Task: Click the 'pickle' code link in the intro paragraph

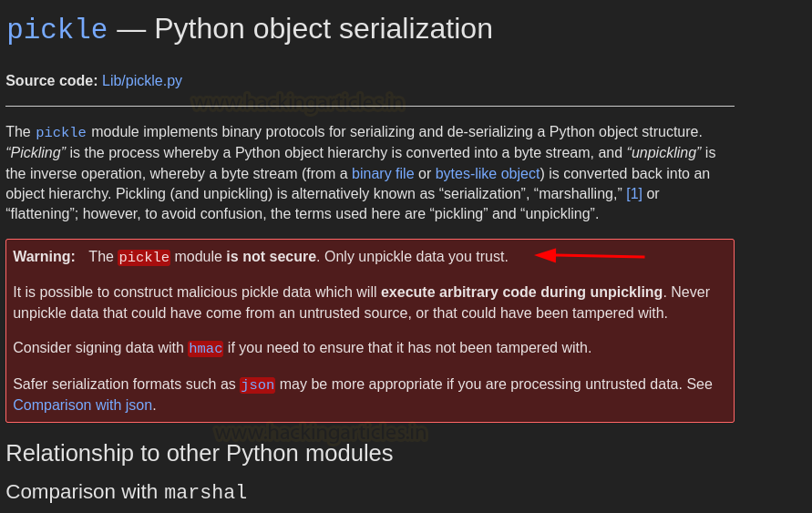Action: click(x=61, y=132)
